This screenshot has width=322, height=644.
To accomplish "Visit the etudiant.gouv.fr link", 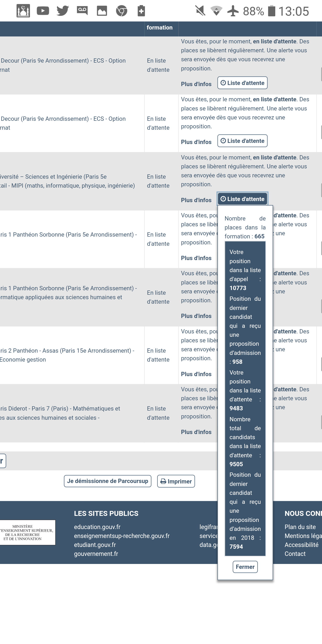I will (x=95, y=545).
